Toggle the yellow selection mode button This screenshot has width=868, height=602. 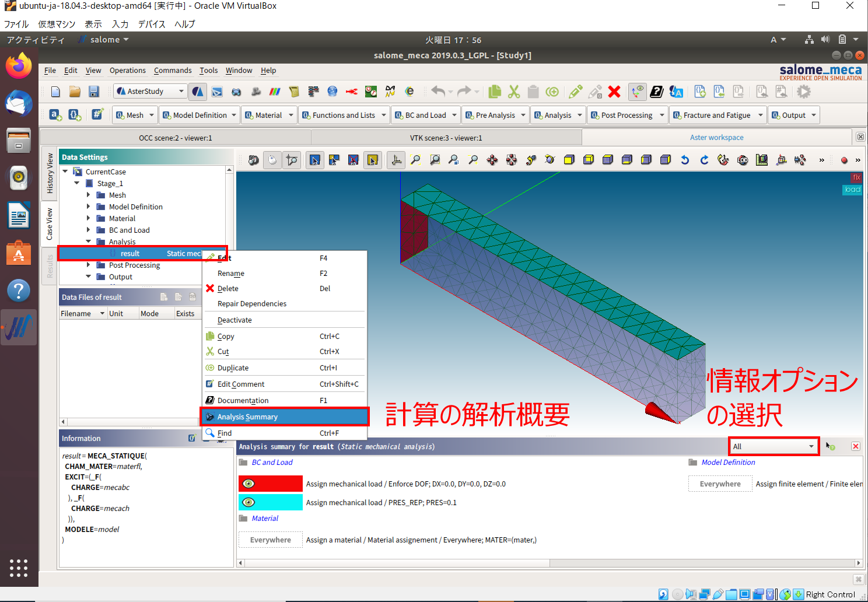pos(373,160)
